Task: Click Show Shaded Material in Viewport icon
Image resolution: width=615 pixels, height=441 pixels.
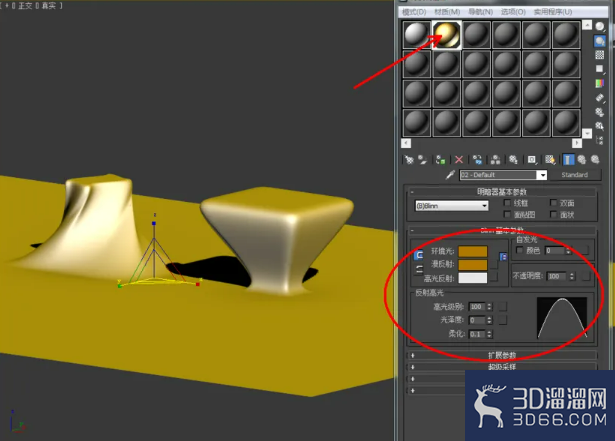Action: [550, 160]
